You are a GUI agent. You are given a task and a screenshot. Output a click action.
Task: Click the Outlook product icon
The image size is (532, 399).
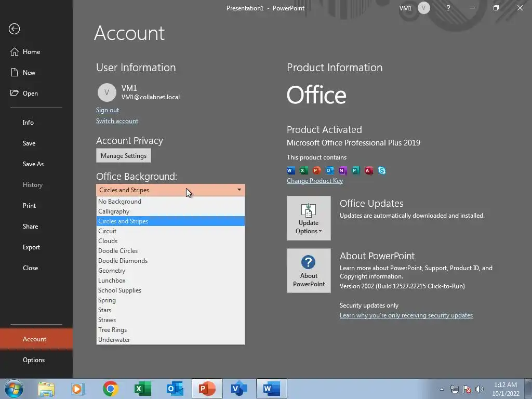pyautogui.click(x=329, y=170)
